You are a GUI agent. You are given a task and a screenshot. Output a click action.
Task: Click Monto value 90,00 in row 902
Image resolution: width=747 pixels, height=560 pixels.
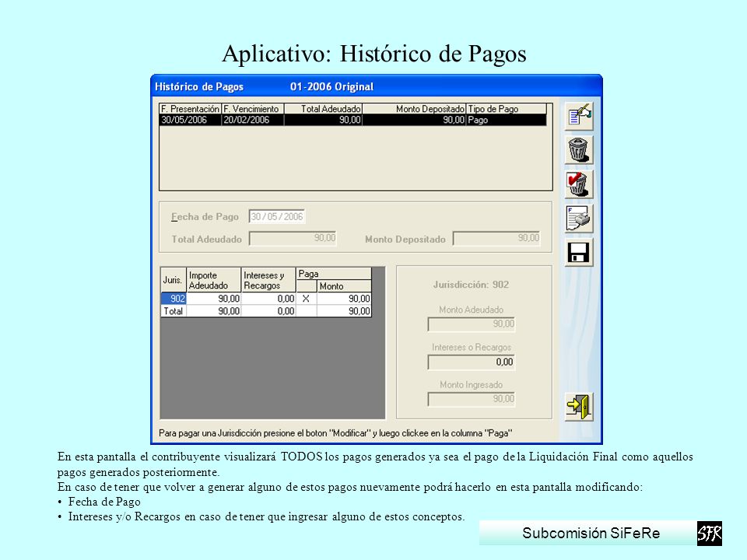344,299
